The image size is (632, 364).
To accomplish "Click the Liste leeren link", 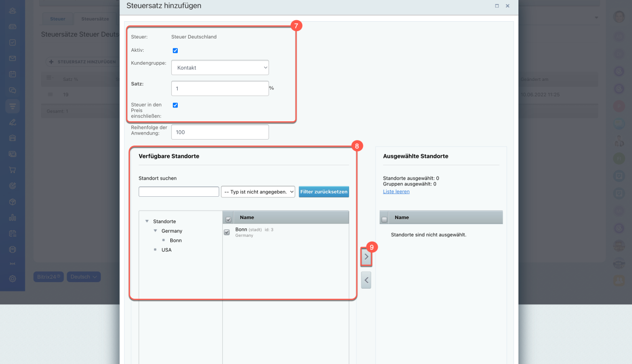I will coord(396,191).
